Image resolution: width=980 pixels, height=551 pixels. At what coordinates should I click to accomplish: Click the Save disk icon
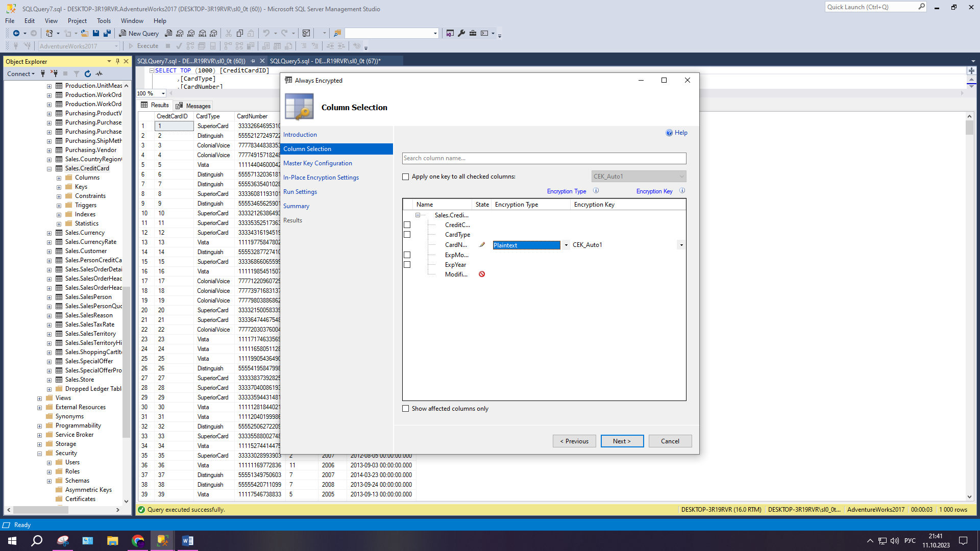[x=96, y=33]
